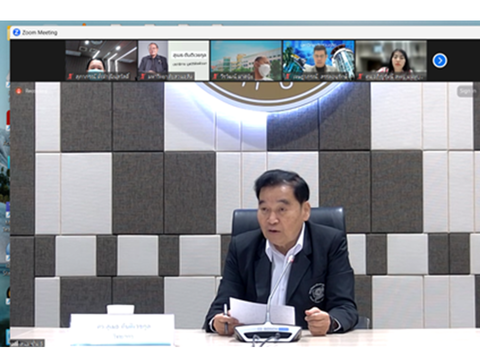
Task: Click the signal strength icon beside the speaker name
Action: 14,343
